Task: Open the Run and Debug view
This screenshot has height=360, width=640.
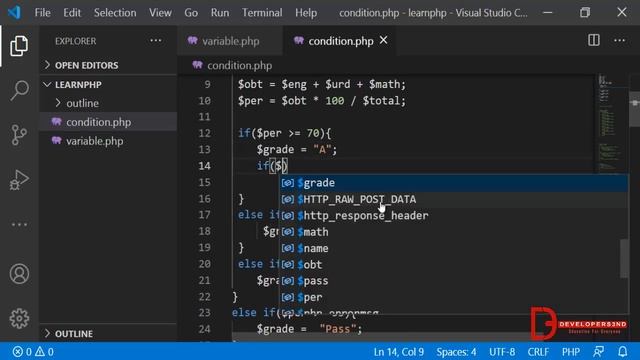Action: click(19, 180)
